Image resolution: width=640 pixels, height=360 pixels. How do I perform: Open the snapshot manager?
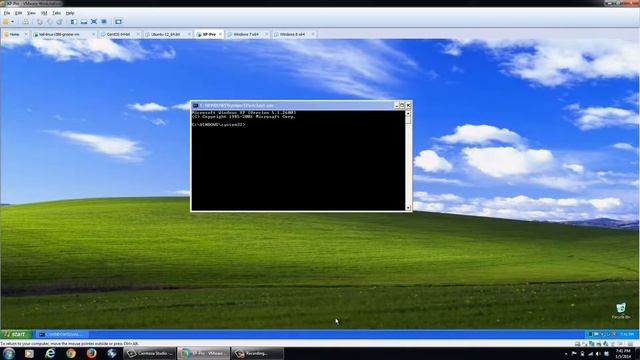click(x=60, y=22)
